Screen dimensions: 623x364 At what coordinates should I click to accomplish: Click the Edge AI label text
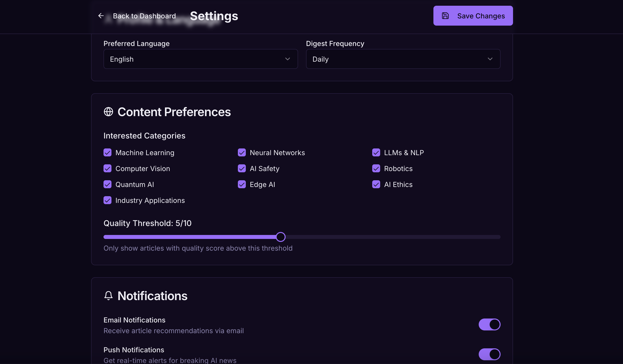tap(262, 184)
